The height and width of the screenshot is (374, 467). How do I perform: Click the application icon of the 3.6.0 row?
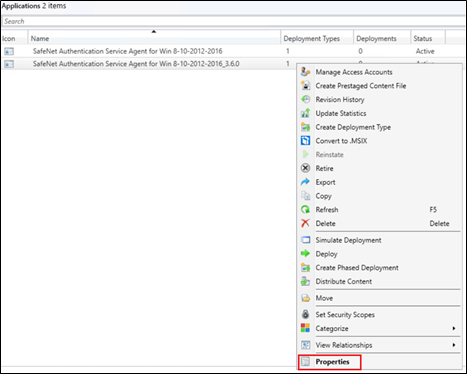(9, 64)
